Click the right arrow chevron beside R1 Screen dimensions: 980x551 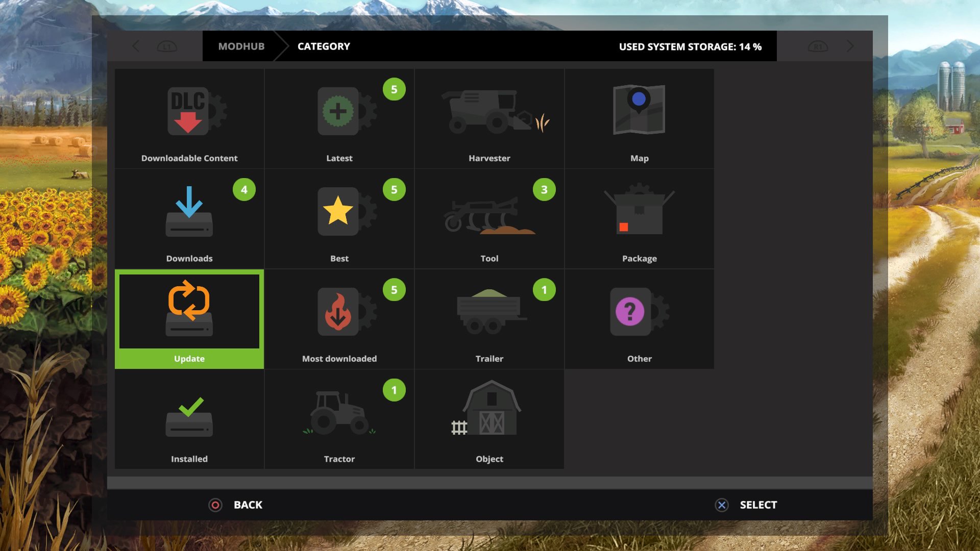pos(850,46)
